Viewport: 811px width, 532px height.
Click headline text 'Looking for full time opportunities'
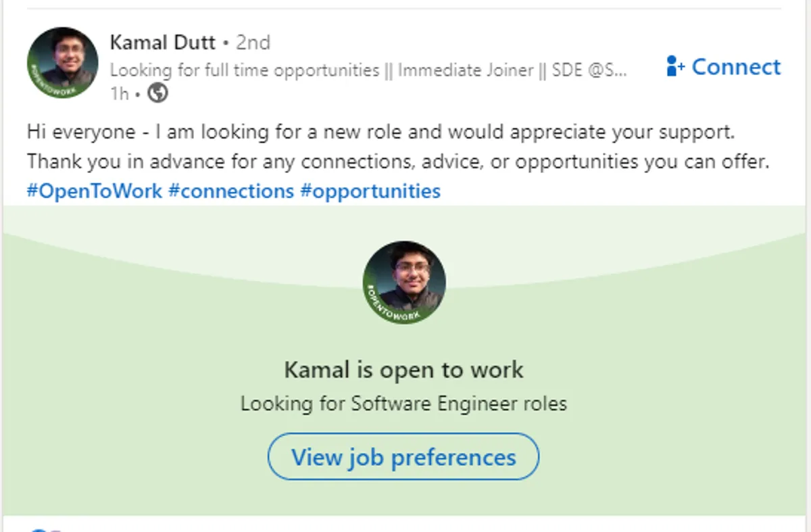coord(244,70)
